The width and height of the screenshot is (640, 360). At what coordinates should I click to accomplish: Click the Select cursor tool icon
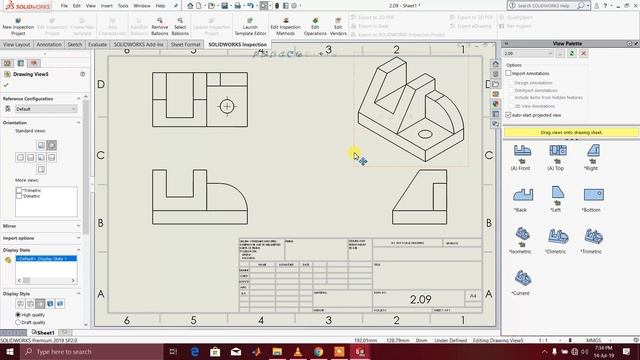pyautogui.click(x=264, y=6)
